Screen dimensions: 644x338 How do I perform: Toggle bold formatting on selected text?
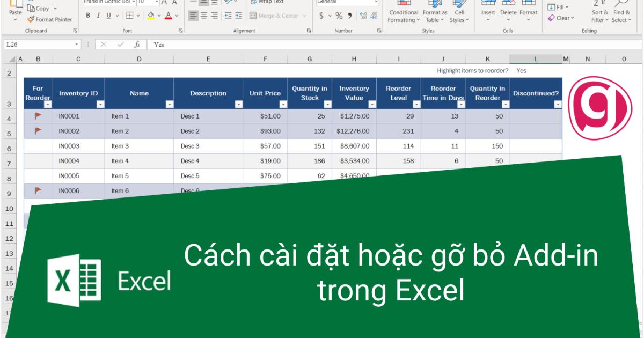coord(87,16)
